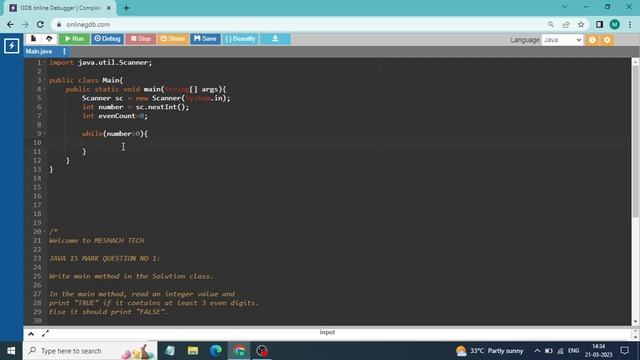Viewport: 640px width, 360px height.
Task: Bookmark this page with the star icon
Action: pyautogui.click(x=581, y=24)
